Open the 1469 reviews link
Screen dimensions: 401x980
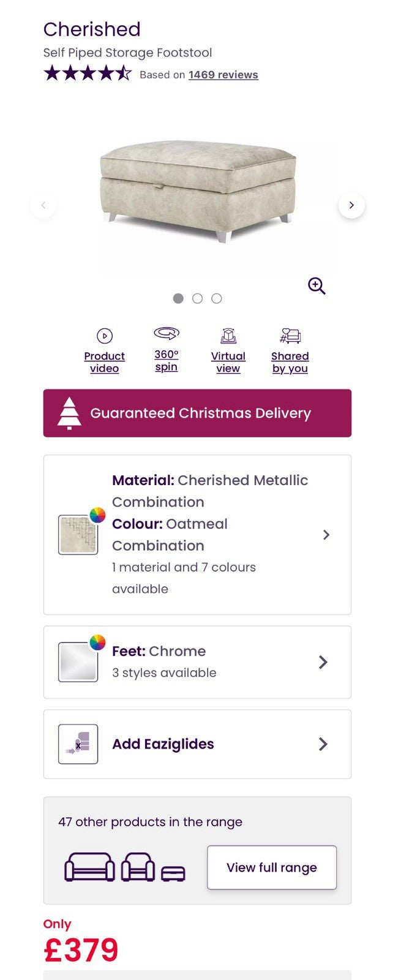(223, 75)
